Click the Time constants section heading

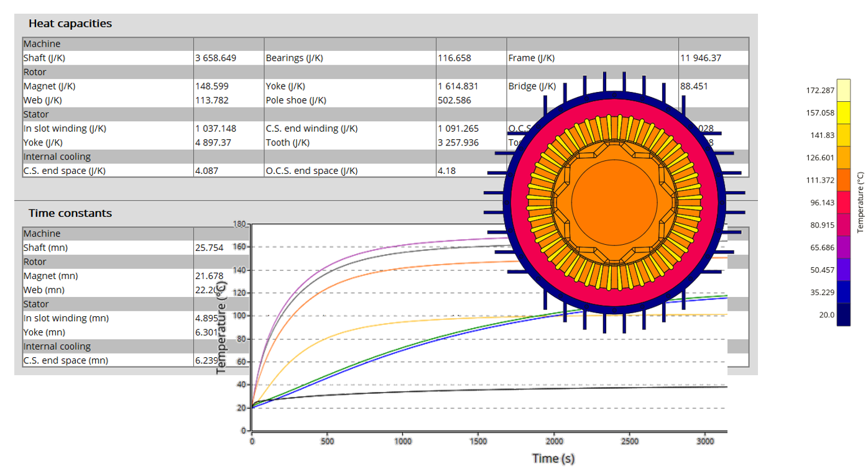(x=70, y=213)
